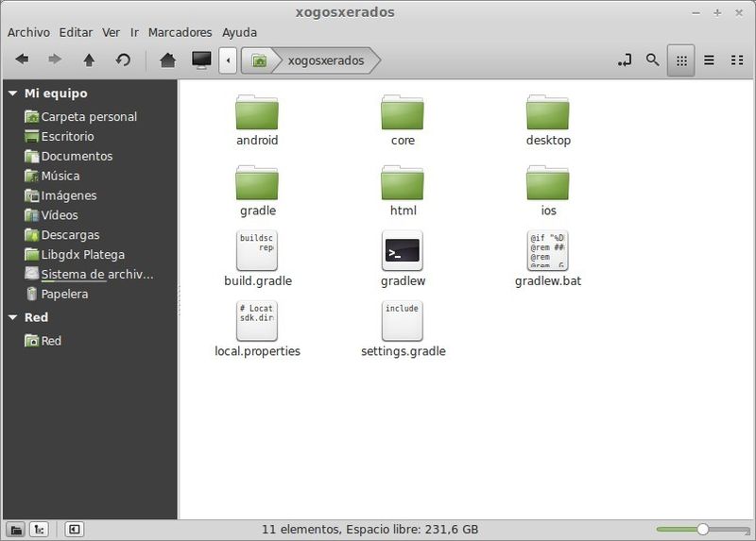This screenshot has height=541, width=756.
Task: Go up to the parent folder
Action: tap(89, 59)
